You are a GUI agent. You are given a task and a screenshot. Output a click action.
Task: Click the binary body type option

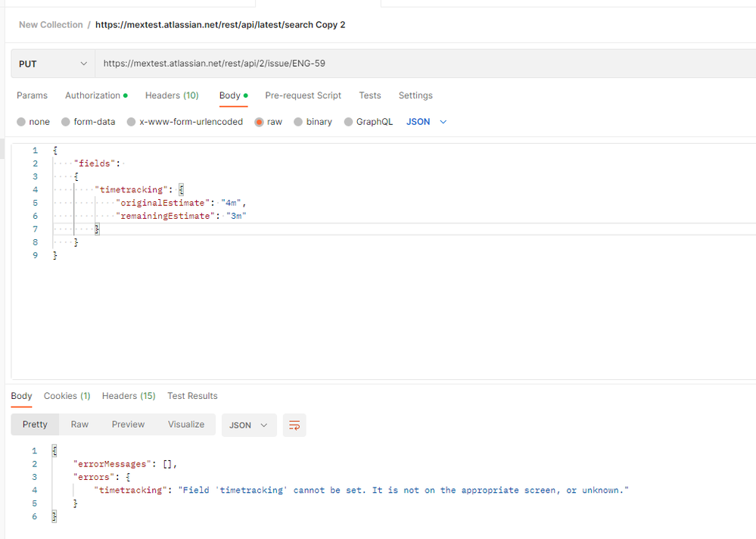tap(297, 121)
